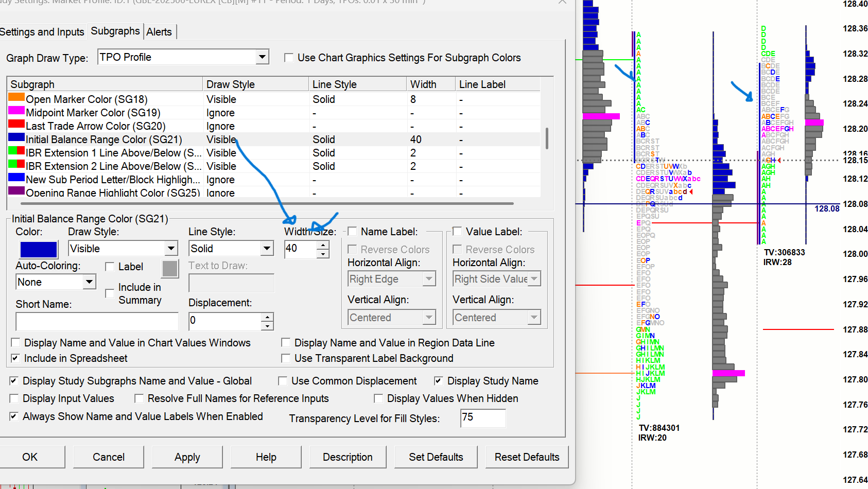Open the blue Initial Balance Range color picker
Image resolution: width=868 pixels, height=489 pixels.
coord(39,250)
